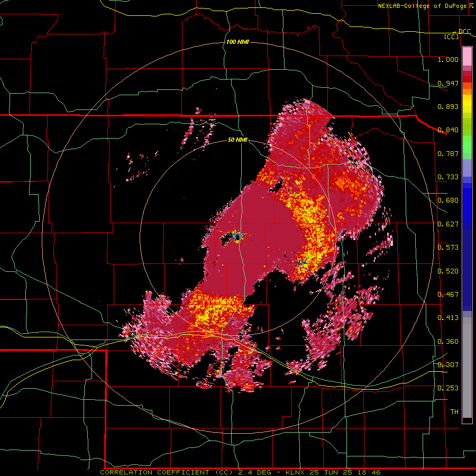Select the 1.000 legend value
476x476 pixels.
[x=448, y=59]
